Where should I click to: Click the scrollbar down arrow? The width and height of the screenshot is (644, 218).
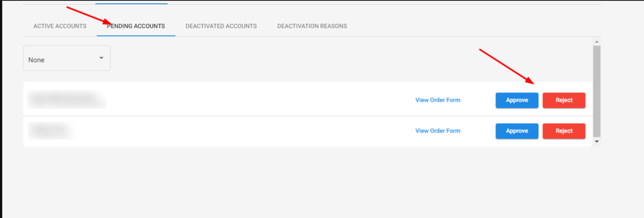coord(597,141)
